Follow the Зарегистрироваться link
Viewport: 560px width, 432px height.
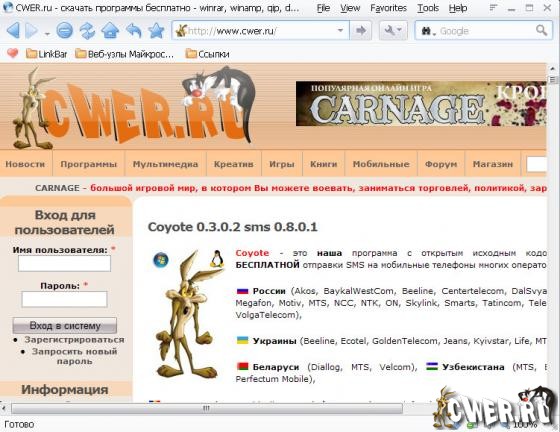74,340
